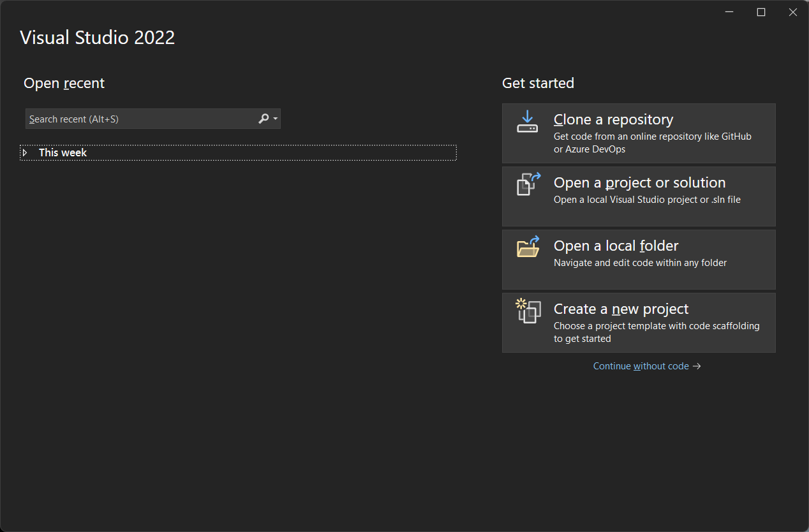The image size is (809, 532).
Task: Click the arrow beside Continue without code
Action: 697,366
